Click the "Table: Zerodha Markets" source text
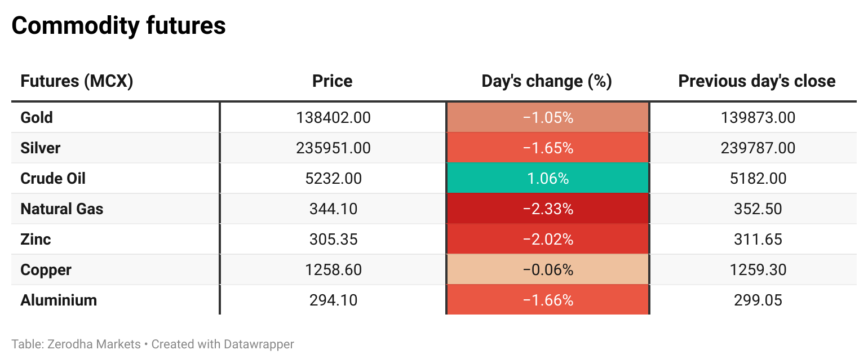Viewport: 868px width, 363px height. tap(76, 344)
